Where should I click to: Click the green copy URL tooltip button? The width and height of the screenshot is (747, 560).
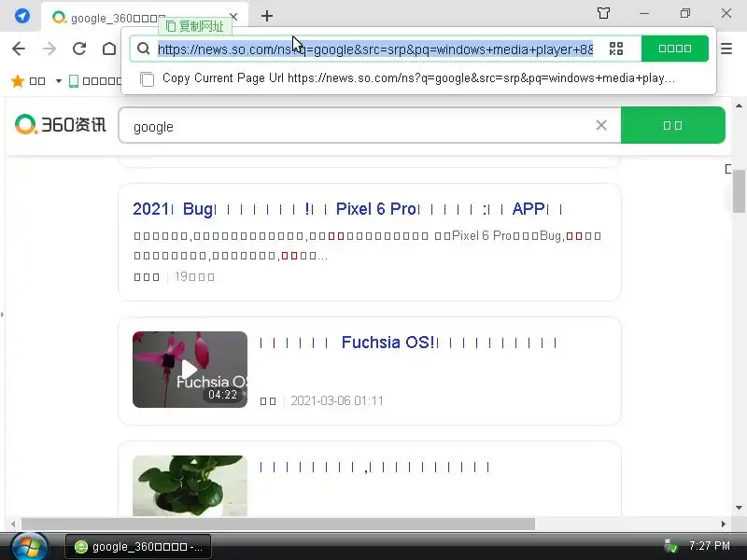coord(195,26)
